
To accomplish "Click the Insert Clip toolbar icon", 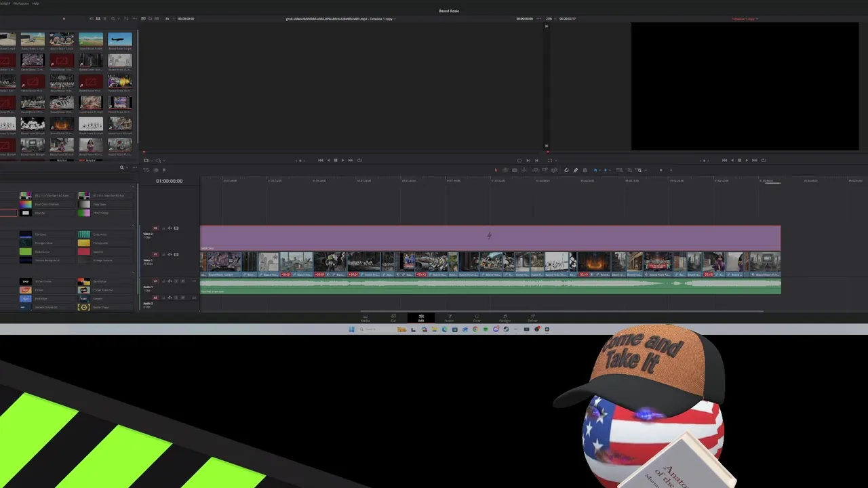I will [x=536, y=170].
